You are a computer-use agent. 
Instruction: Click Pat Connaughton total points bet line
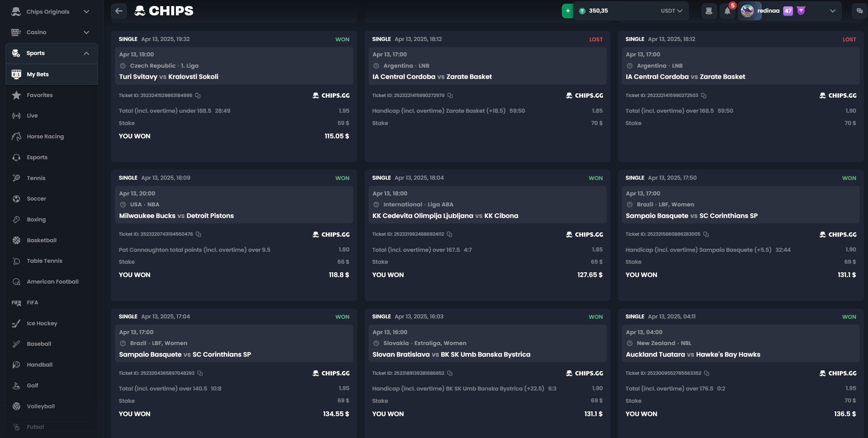pyautogui.click(x=194, y=250)
